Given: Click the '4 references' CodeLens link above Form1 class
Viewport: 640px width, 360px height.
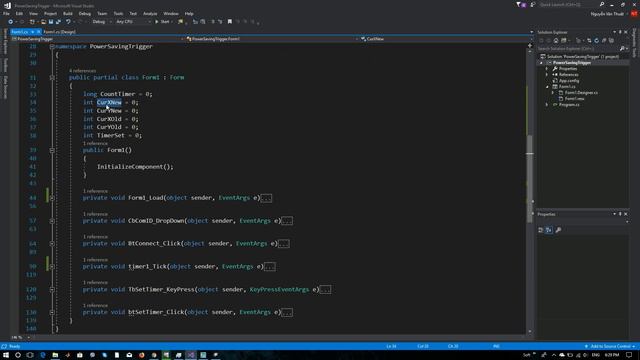Looking at the screenshot, I should [x=82, y=71].
